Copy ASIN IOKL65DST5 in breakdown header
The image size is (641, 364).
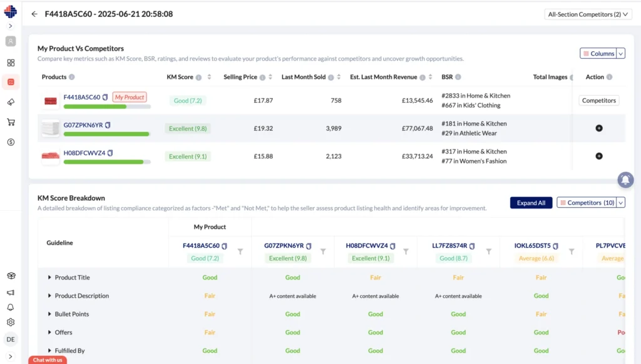(x=556, y=246)
